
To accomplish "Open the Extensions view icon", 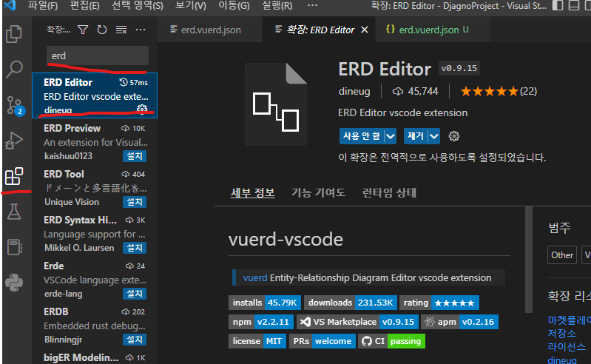I will (14, 176).
